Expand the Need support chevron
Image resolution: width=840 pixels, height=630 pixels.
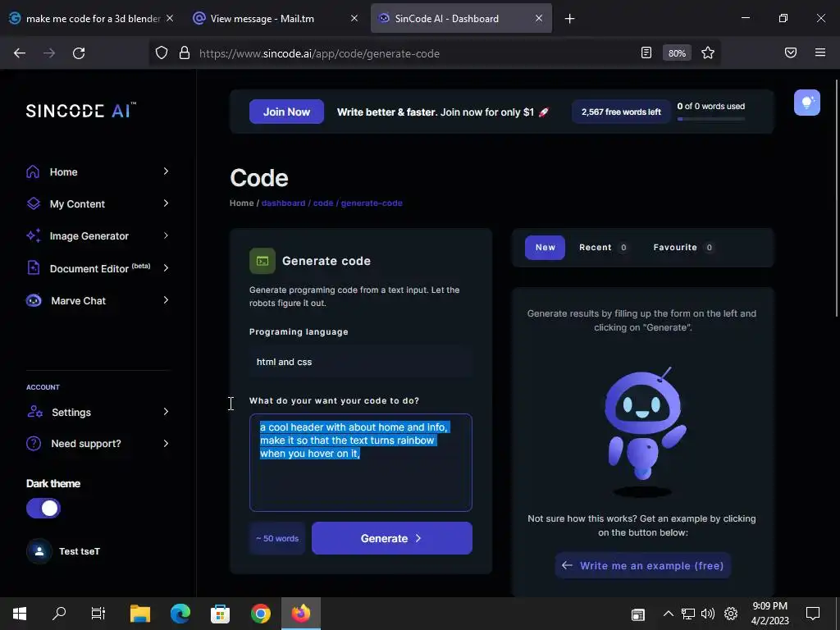166,444
